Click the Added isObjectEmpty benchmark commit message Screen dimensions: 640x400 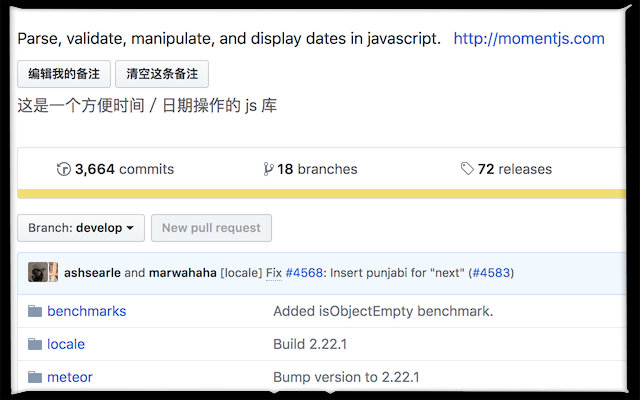point(383,311)
